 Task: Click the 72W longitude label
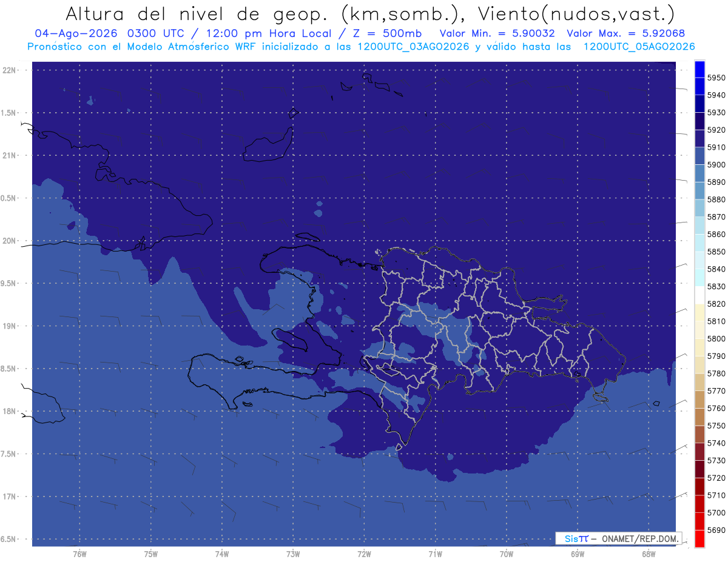364,554
